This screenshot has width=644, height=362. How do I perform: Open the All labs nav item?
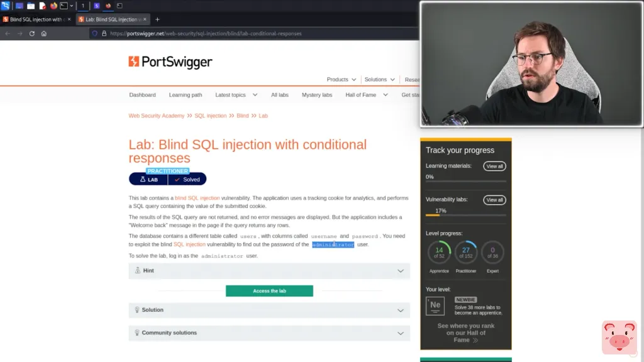tap(280, 95)
